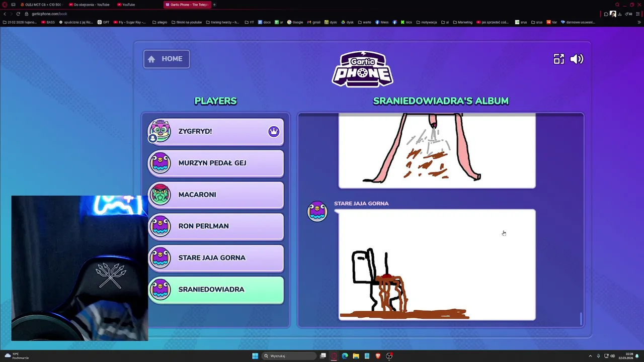Open File Explorer from taskbar
644x362 pixels.
point(356,356)
